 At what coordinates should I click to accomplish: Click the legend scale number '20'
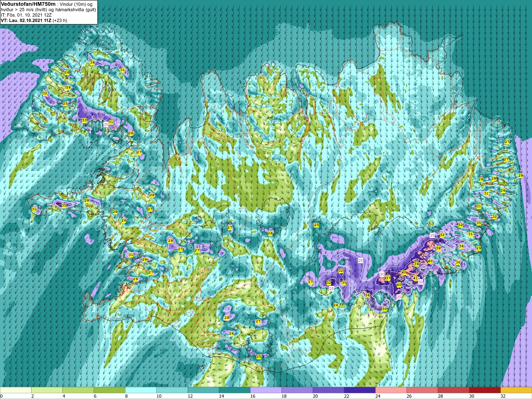pos(315,396)
